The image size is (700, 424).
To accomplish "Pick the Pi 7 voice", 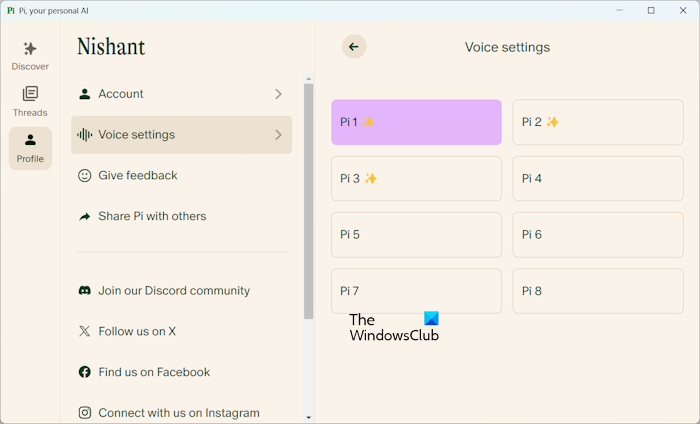I will coord(416,291).
